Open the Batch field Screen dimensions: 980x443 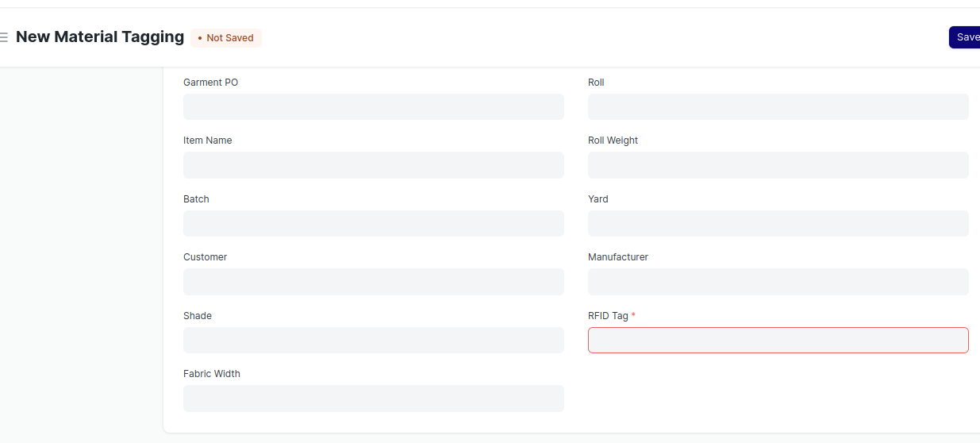pyautogui.click(x=374, y=223)
